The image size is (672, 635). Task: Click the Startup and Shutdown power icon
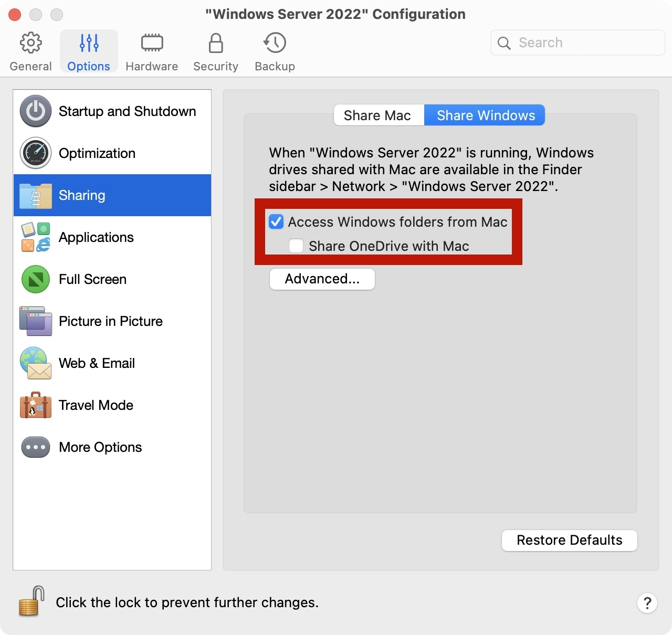click(36, 111)
